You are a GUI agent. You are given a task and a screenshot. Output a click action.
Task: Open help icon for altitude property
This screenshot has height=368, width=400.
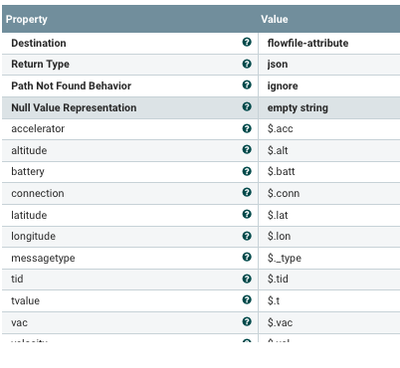(247, 150)
